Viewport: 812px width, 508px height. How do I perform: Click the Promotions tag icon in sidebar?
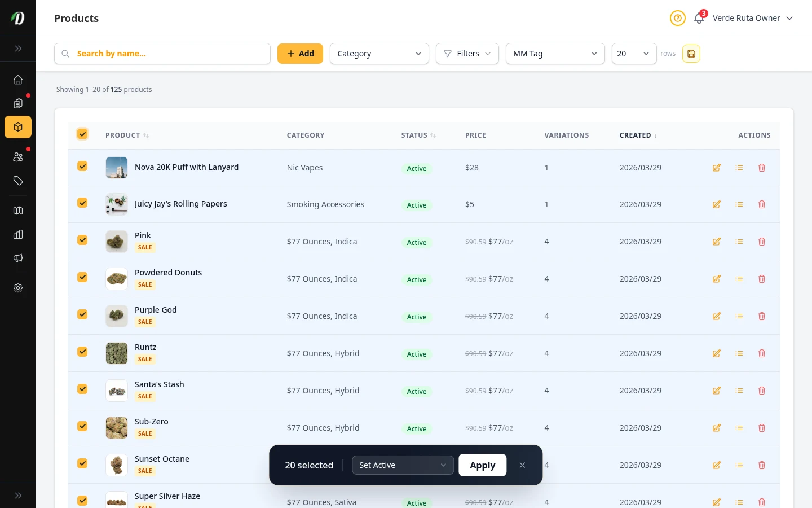pos(18,181)
